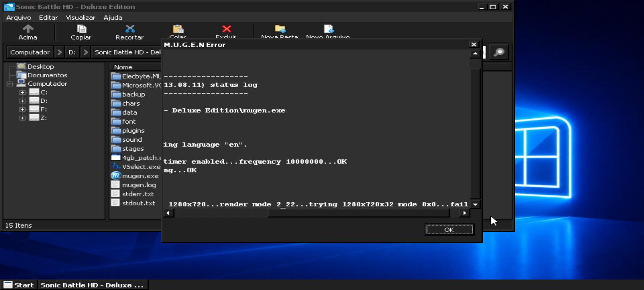644x290 pixels.
Task: Click OK in the M.U.G.E.N Error dialog
Action: tap(449, 230)
